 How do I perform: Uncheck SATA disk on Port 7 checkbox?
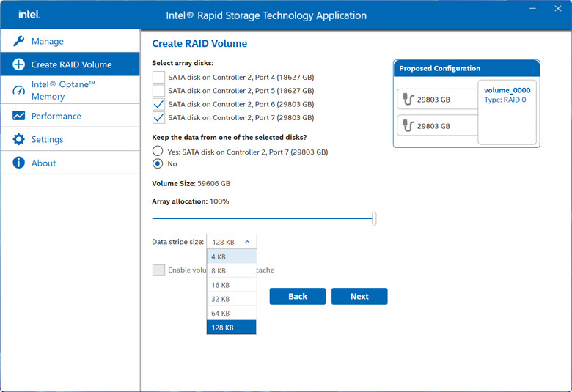point(158,118)
